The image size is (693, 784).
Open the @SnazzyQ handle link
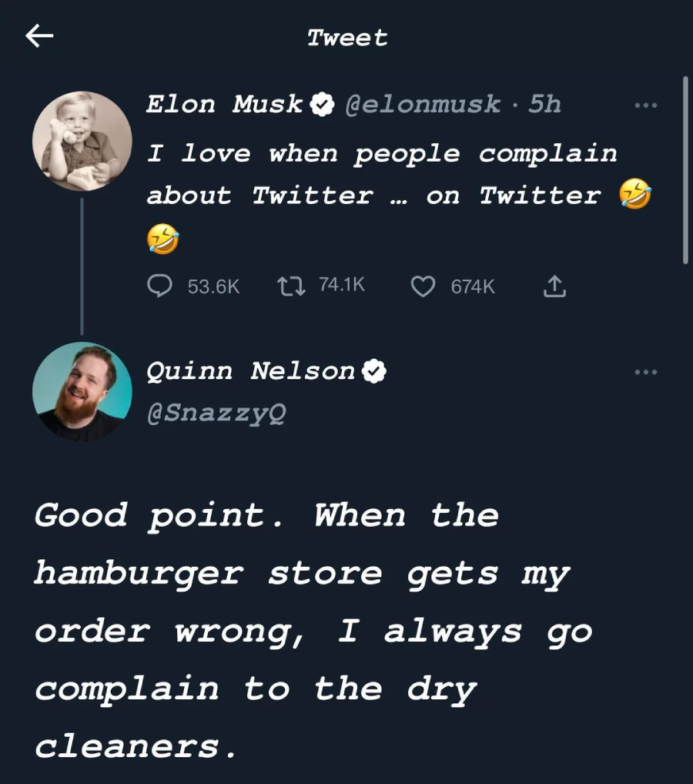(216, 414)
